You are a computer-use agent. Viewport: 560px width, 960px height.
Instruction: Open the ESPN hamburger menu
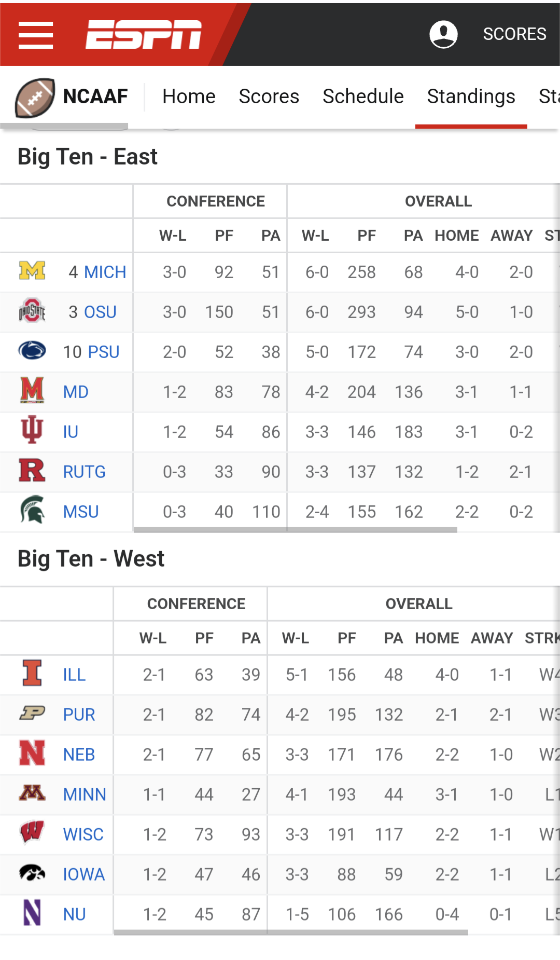(x=36, y=35)
